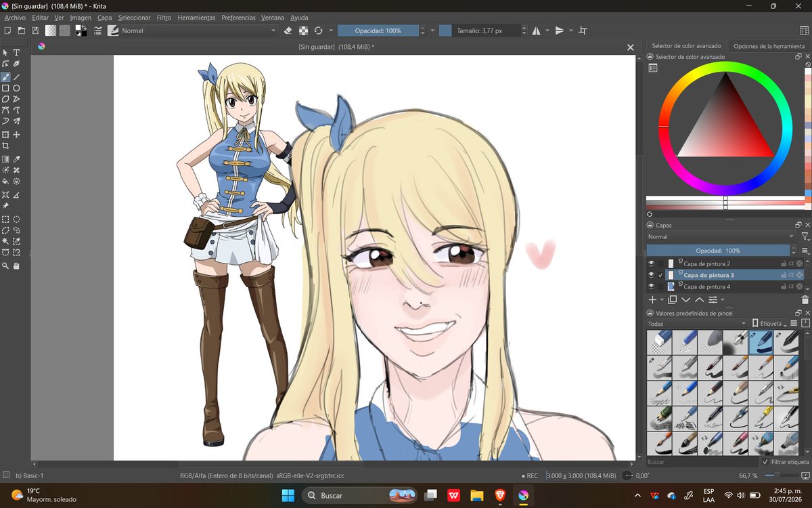Select the Transform tool
Viewport: 812px width, 508px height.
coord(5,135)
